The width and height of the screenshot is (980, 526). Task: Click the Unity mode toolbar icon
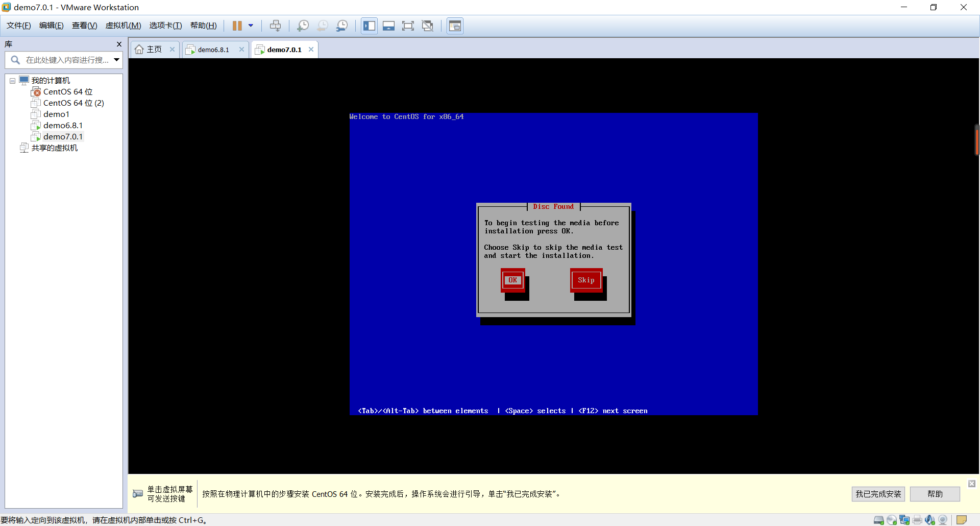[x=428, y=26]
